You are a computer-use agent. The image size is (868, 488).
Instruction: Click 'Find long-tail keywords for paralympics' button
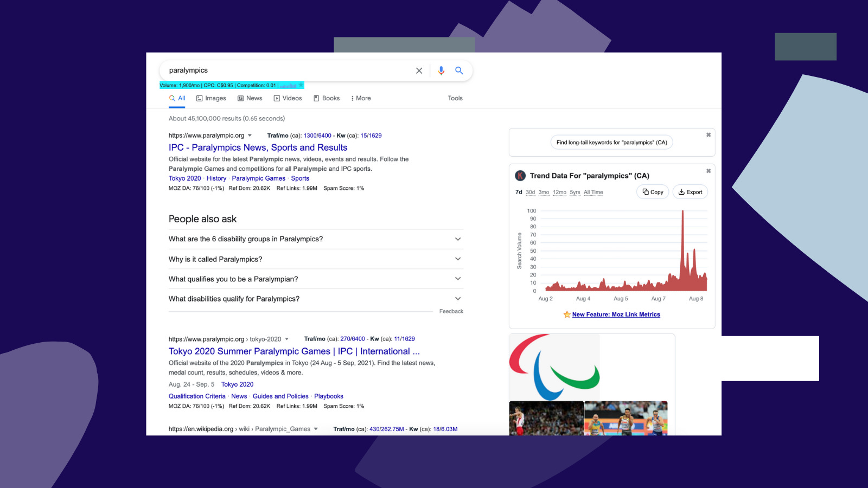tap(611, 143)
